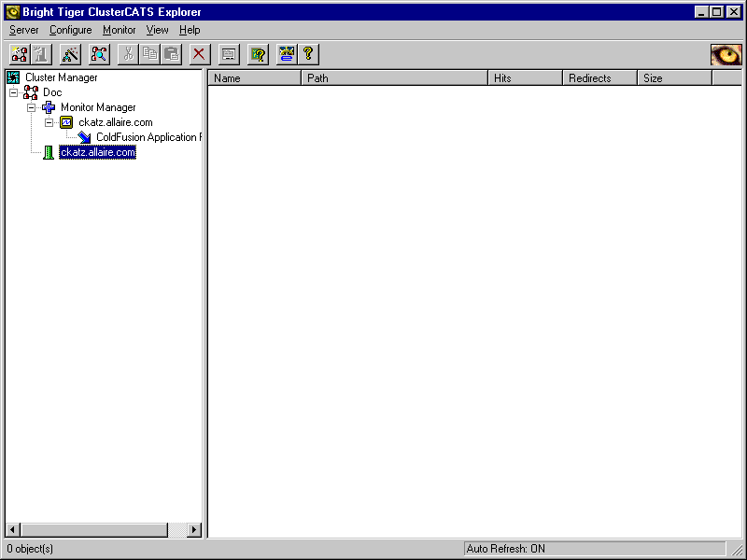
Task: Click the tiger eye logo icon
Action: pyautogui.click(x=726, y=55)
